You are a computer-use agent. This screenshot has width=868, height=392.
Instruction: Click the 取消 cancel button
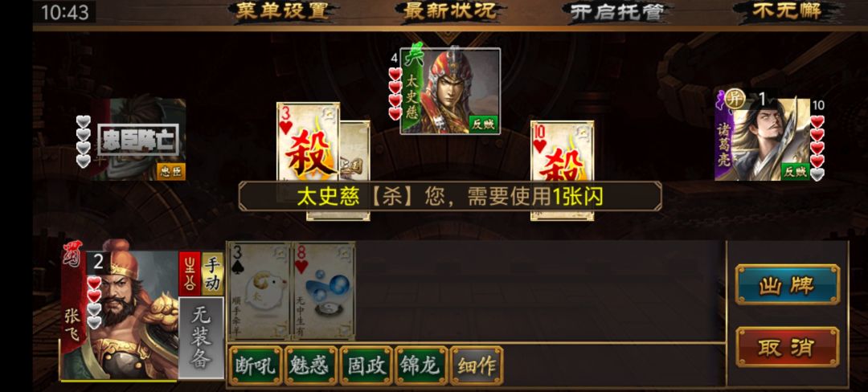(787, 347)
